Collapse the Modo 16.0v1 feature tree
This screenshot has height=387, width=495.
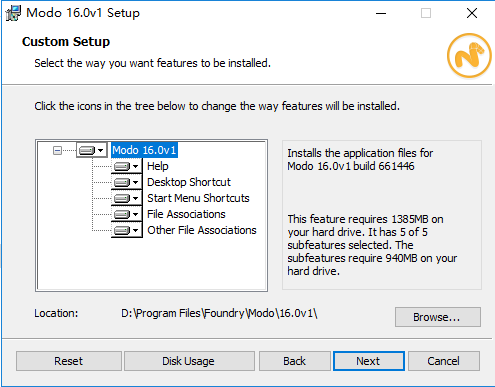point(57,150)
